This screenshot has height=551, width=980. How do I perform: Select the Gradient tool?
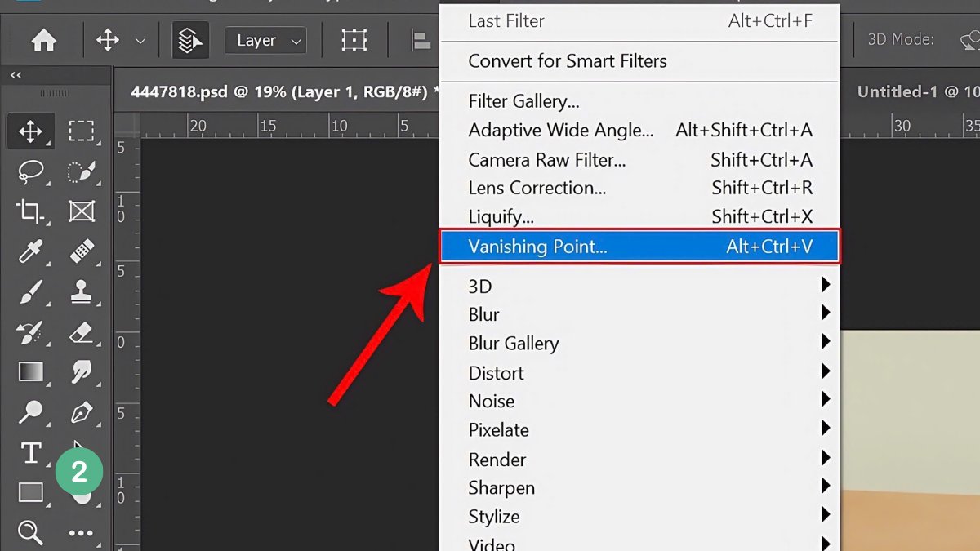coord(30,371)
